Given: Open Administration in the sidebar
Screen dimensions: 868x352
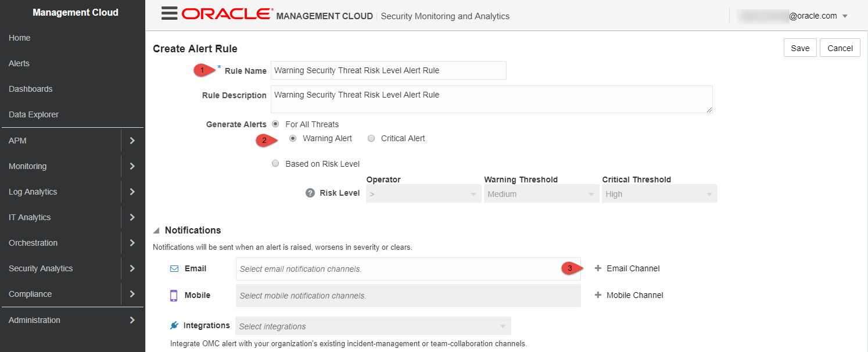Looking at the screenshot, I should pos(34,320).
